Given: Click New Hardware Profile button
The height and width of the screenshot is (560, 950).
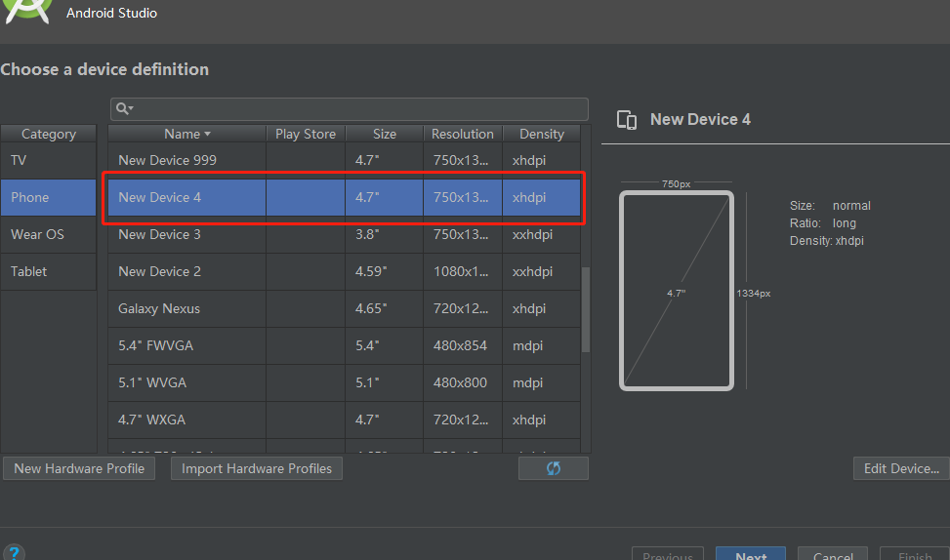Looking at the screenshot, I should [79, 468].
